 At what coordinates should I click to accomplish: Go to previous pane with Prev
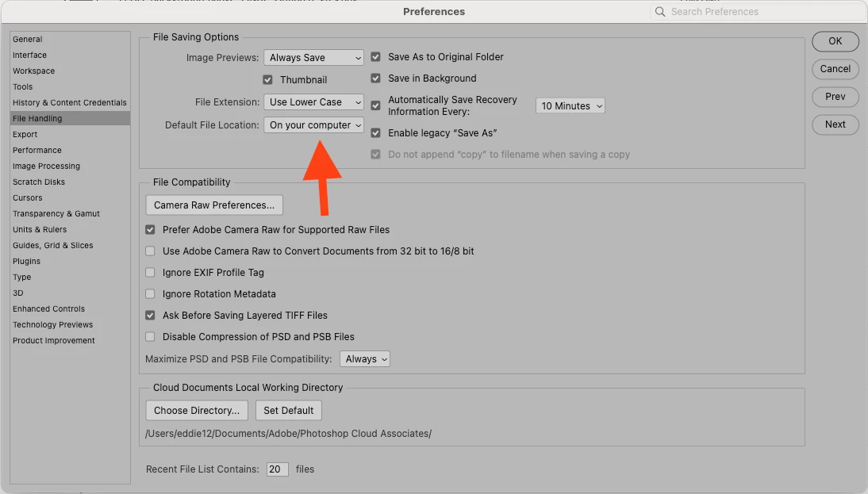coord(835,97)
